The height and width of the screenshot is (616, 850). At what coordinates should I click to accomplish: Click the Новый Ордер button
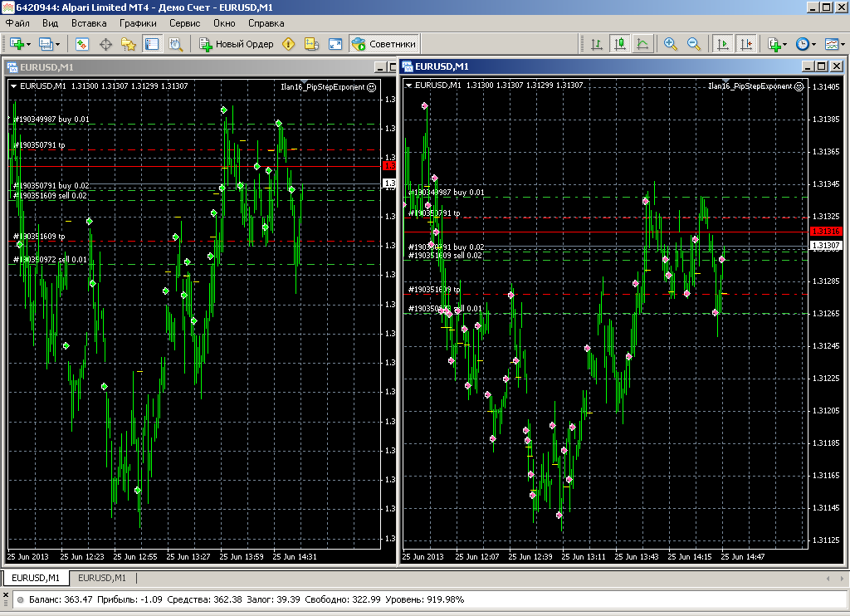[237, 44]
